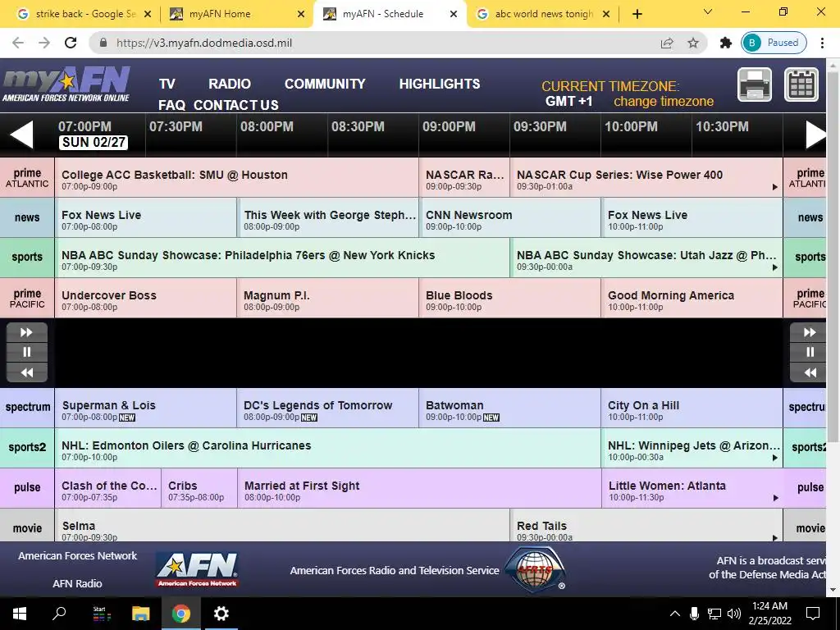Screen dimensions: 840x630
Task: Expand Red Tails continuation arrow
Action: click(774, 537)
